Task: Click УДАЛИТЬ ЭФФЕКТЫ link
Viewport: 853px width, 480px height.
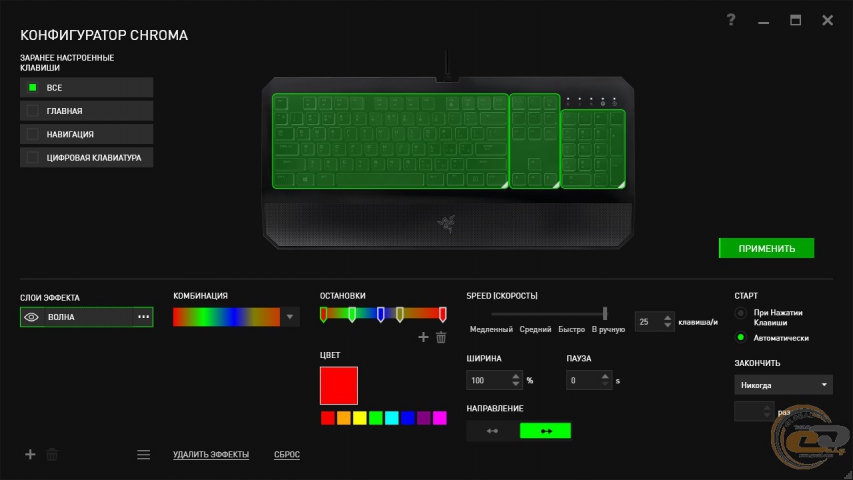Action: [211, 454]
